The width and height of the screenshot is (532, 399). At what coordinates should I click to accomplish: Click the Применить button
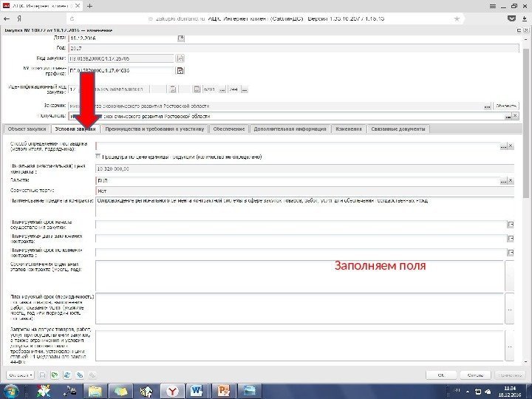[x=510, y=375]
